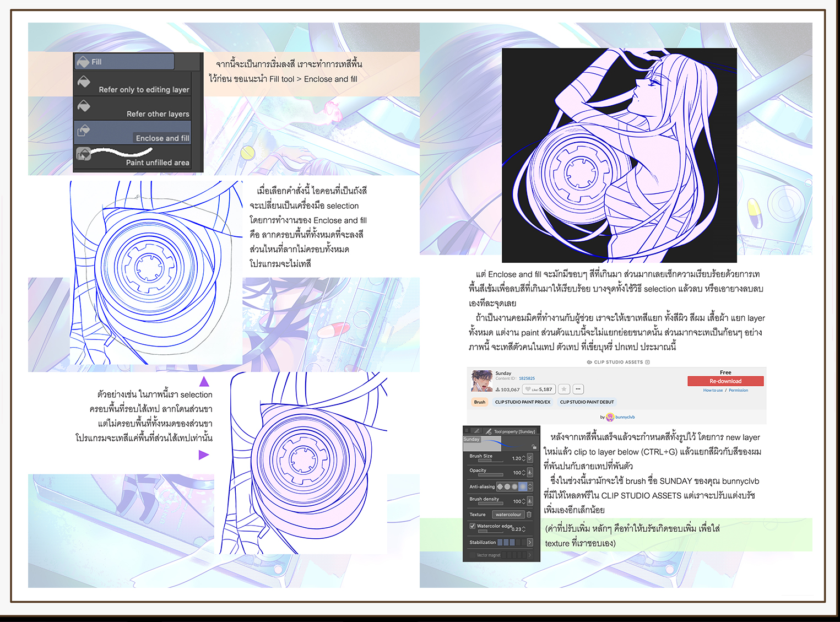840x622 pixels.
Task: Open the Brush Size advanced settings chevron
Action: tap(530, 458)
